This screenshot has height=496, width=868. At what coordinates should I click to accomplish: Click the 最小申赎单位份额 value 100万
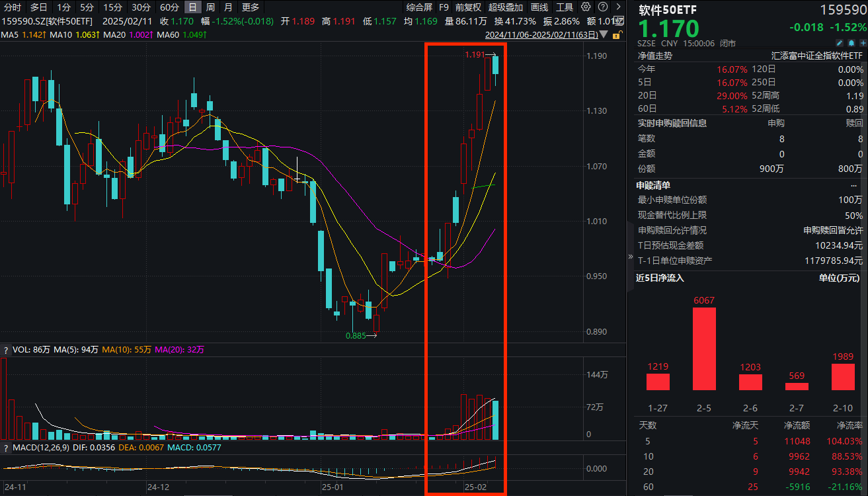pyautogui.click(x=850, y=200)
